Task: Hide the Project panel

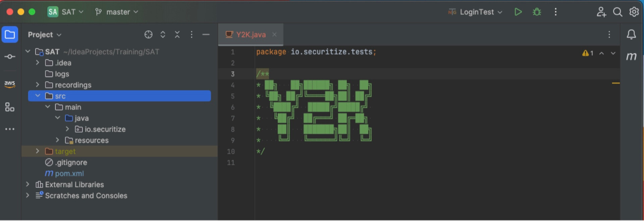Action: coord(206,35)
